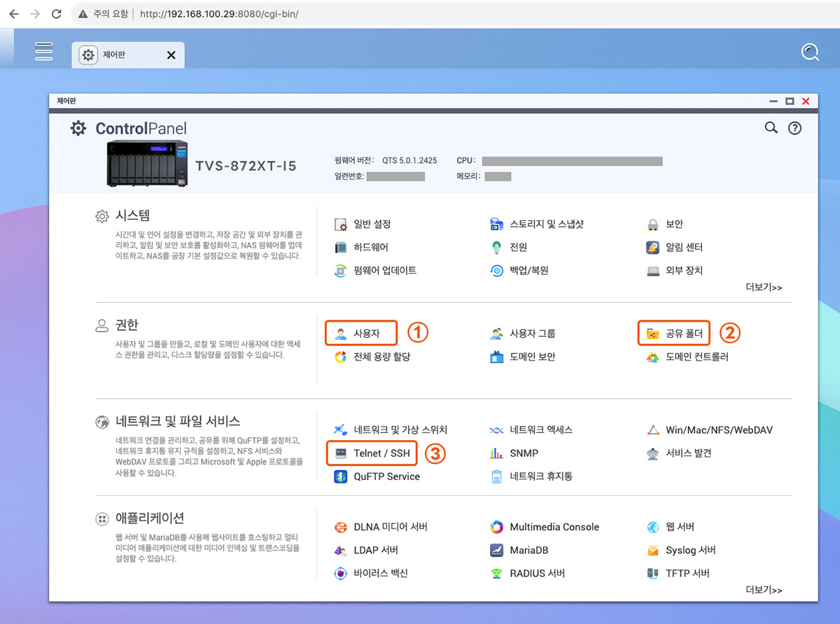The height and width of the screenshot is (624, 840).
Task: Open the SNMP icon
Action: [x=497, y=453]
